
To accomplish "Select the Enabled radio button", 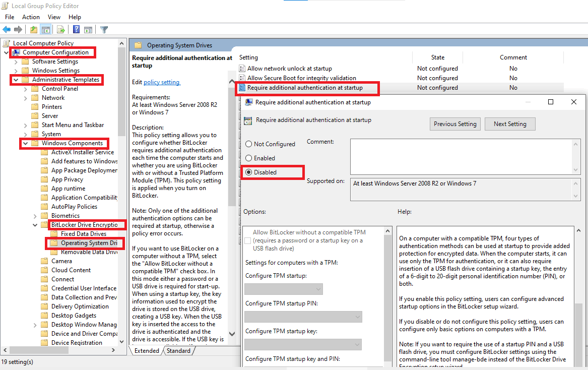I will tap(248, 158).
